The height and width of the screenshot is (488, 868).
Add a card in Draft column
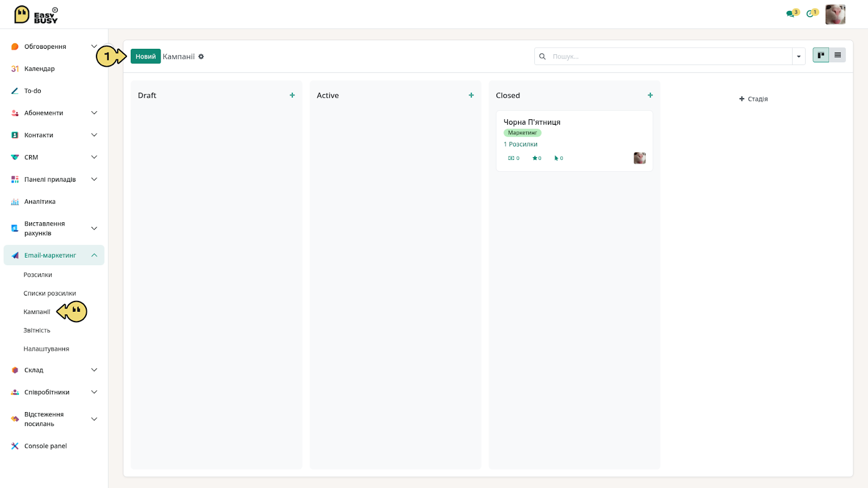(292, 95)
